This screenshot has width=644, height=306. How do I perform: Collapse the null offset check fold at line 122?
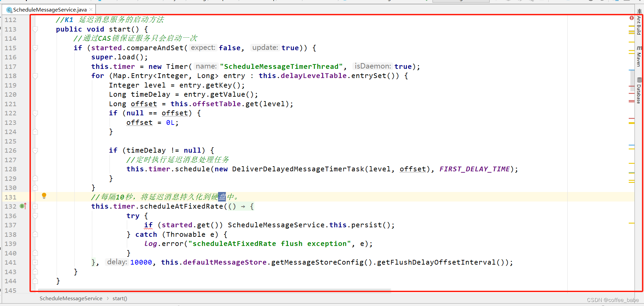[x=35, y=113]
